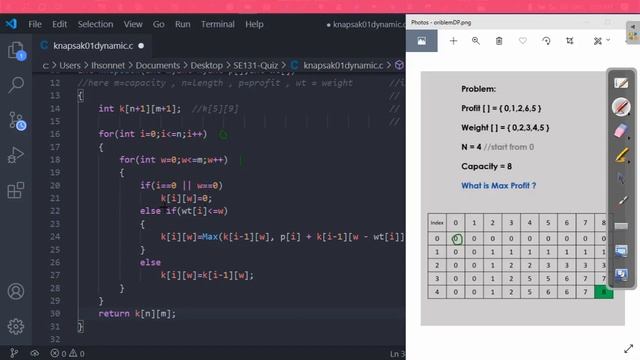Click the Ln cursor position in status bar
This screenshot has width=640, height=360.
(397, 354)
